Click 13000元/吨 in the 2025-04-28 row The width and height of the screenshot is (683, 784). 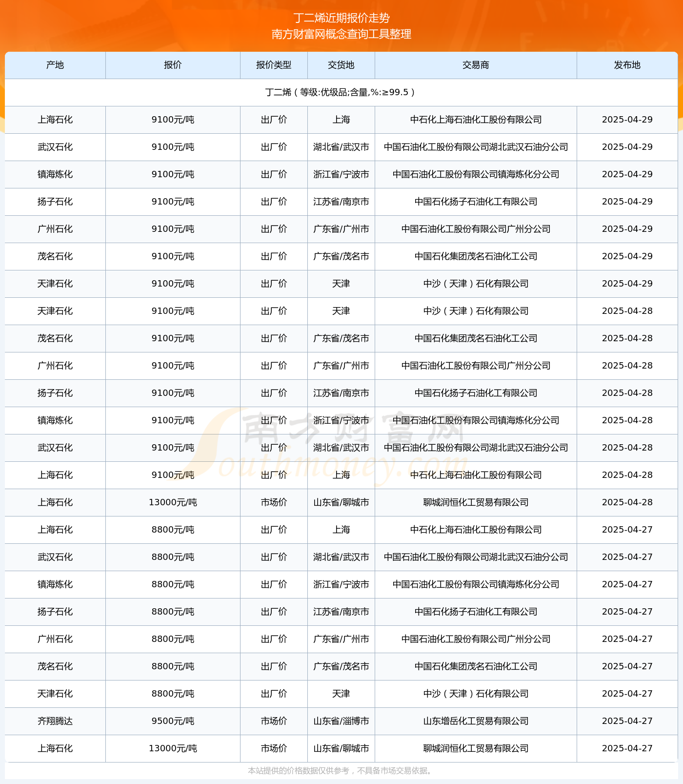point(173,502)
